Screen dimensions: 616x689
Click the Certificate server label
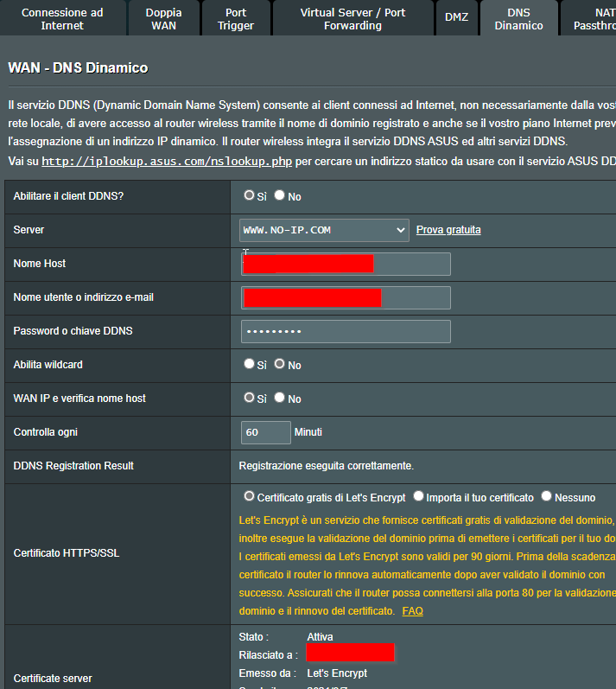point(53,679)
